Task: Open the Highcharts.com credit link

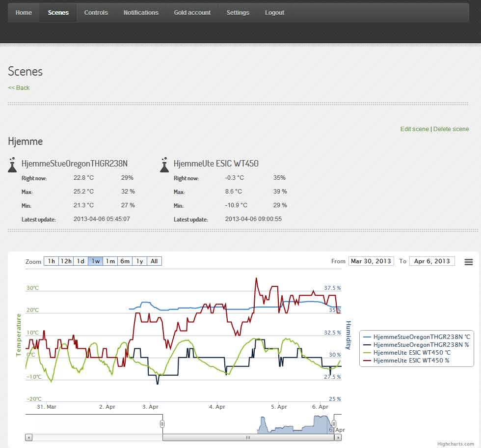Action: tap(455, 444)
